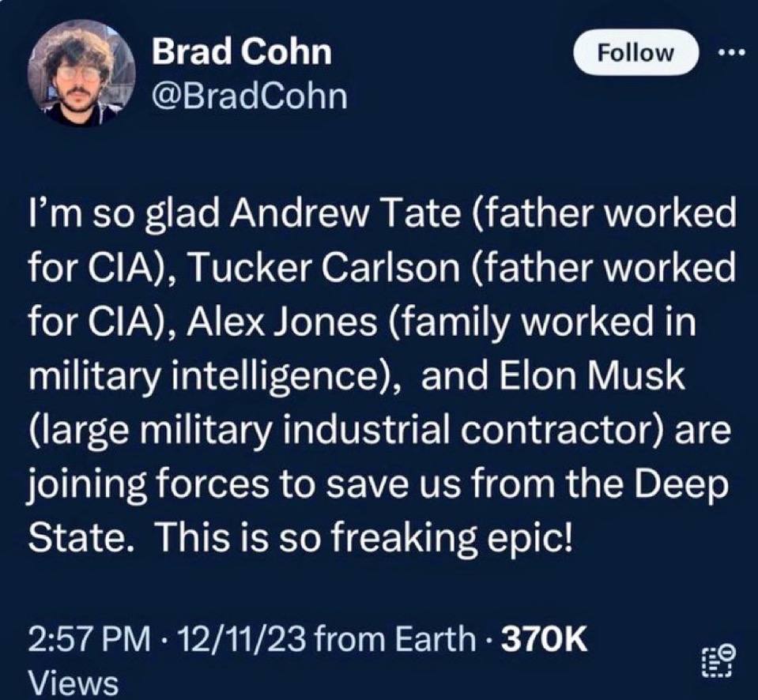Click the name Tucker Carlson in tweet

click(326, 267)
